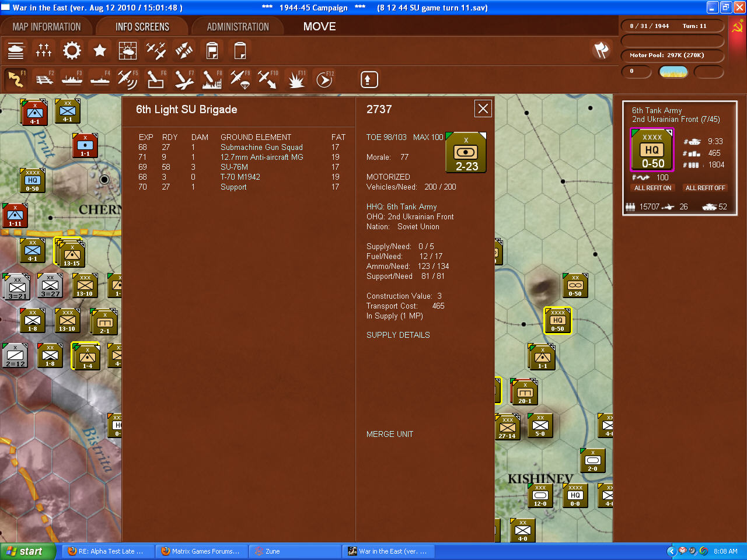Viewport: 747px width, 560px height.
Task: Open the flagged report document icon
Action: click(212, 51)
